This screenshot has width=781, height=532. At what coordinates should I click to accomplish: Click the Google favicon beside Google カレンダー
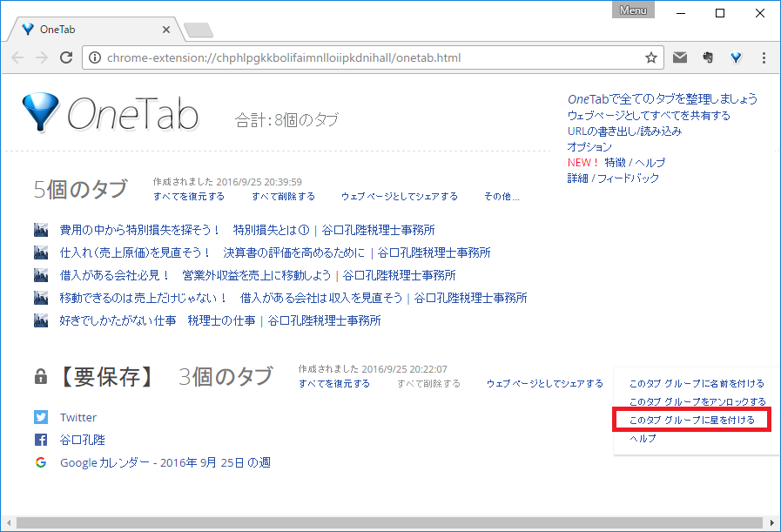point(41,463)
